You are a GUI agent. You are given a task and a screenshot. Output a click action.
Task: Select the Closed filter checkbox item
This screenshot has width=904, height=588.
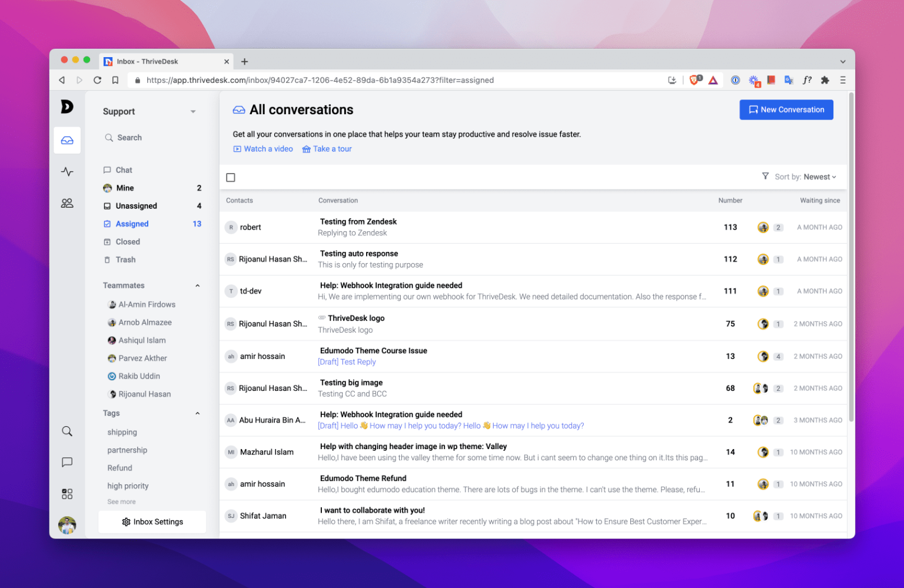[128, 241]
